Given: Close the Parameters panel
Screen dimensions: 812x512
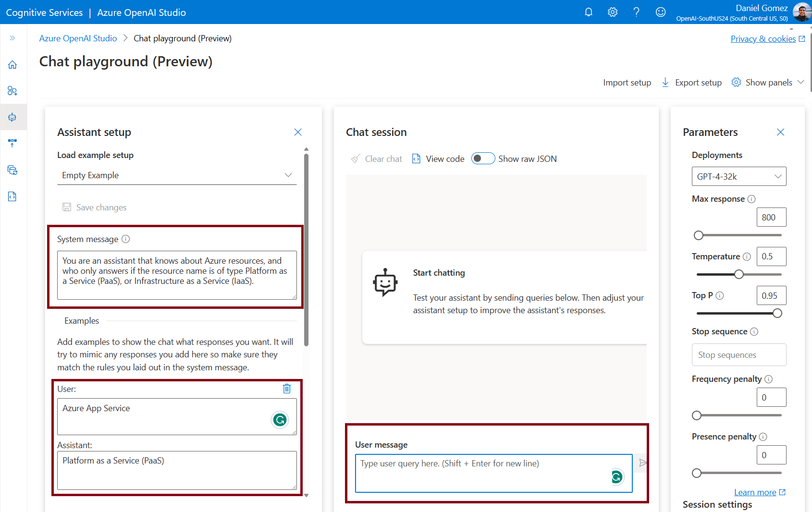Looking at the screenshot, I should pos(780,132).
